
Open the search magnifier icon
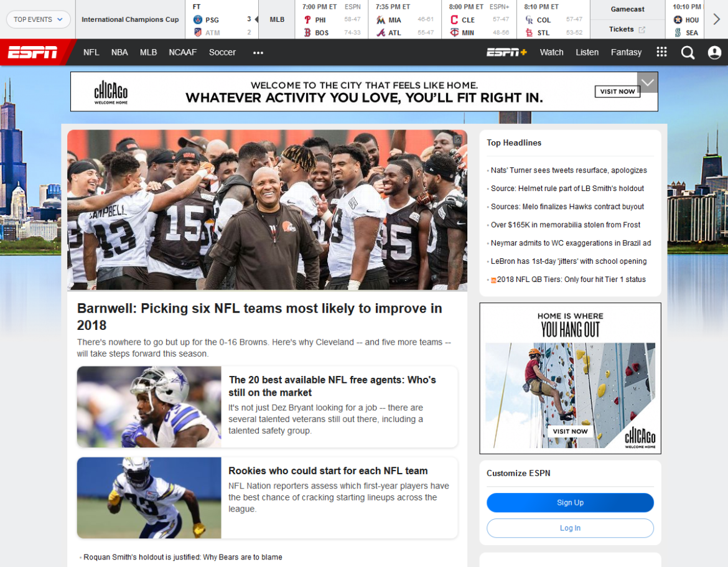688,52
